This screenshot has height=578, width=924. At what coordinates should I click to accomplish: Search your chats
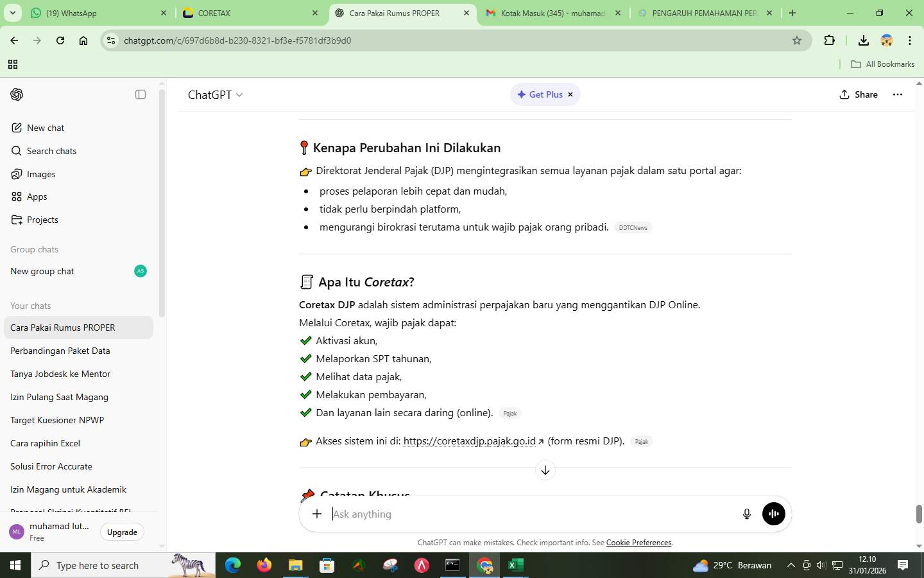(52, 151)
